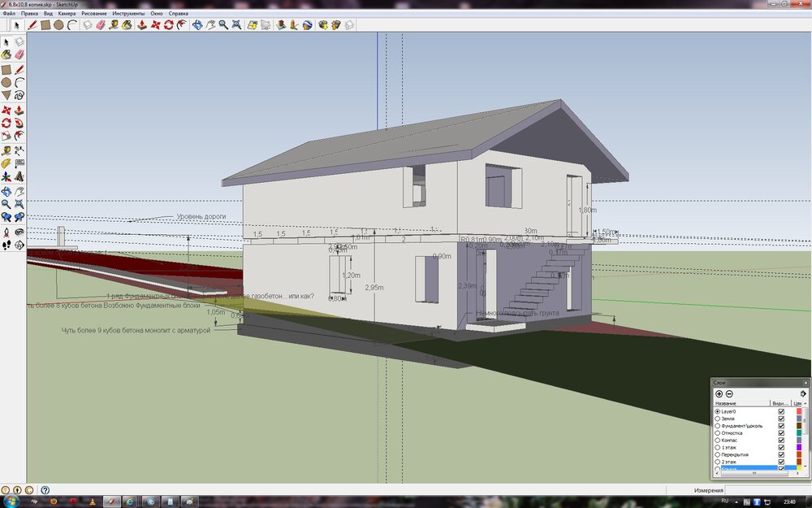Delete layer using the minus icon
Viewport: 812px width, 508px height.
[x=729, y=393]
